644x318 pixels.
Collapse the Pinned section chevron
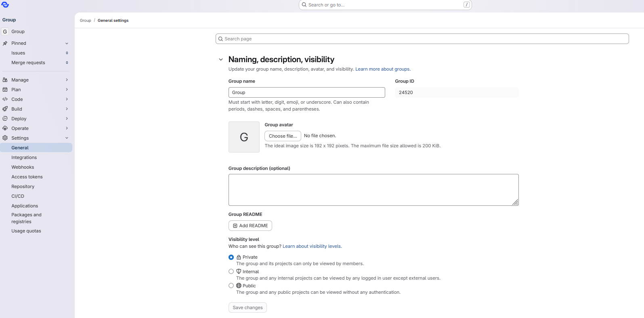pyautogui.click(x=67, y=43)
